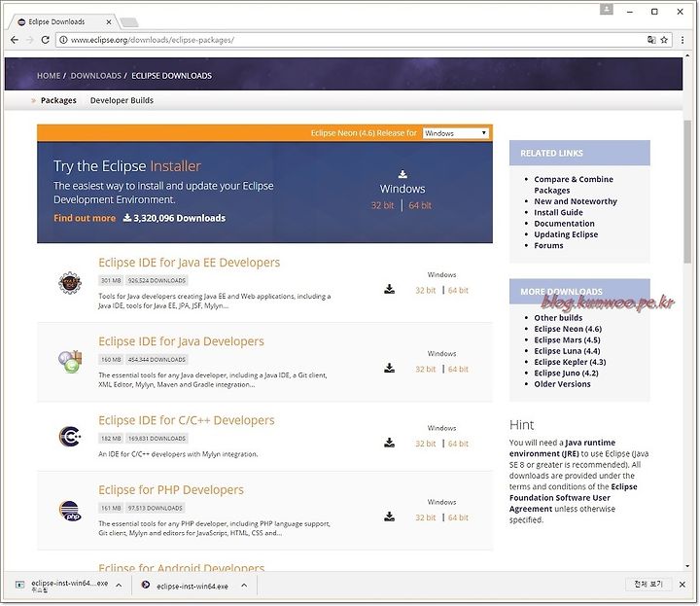Switch to Developer Builds tab

pyautogui.click(x=122, y=100)
